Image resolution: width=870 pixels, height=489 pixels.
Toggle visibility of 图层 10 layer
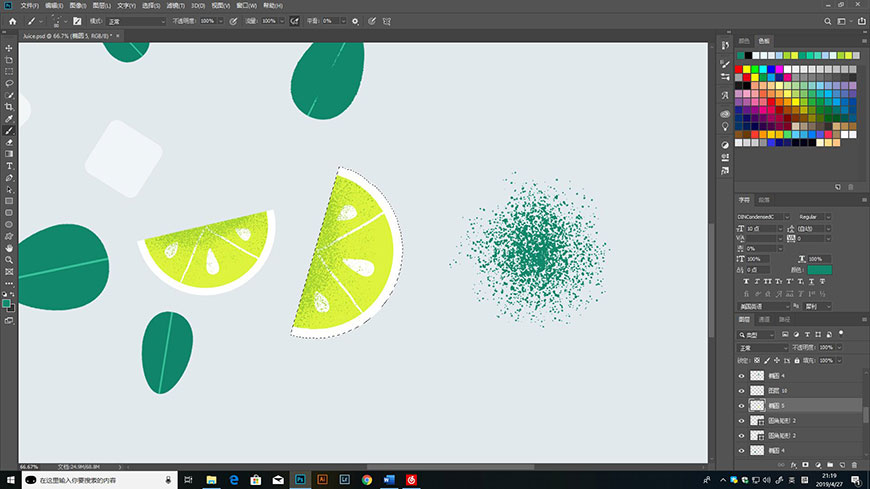pos(741,391)
